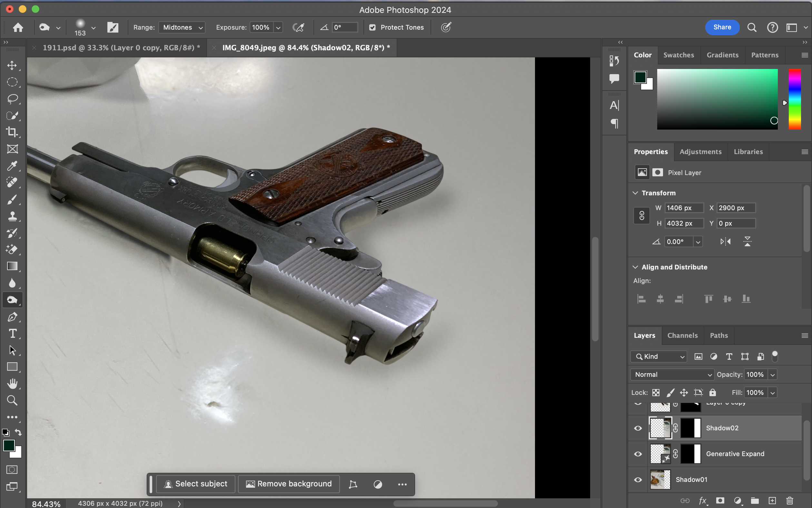Add layer mask from Layers panel bottom
The height and width of the screenshot is (508, 812).
[720, 501]
